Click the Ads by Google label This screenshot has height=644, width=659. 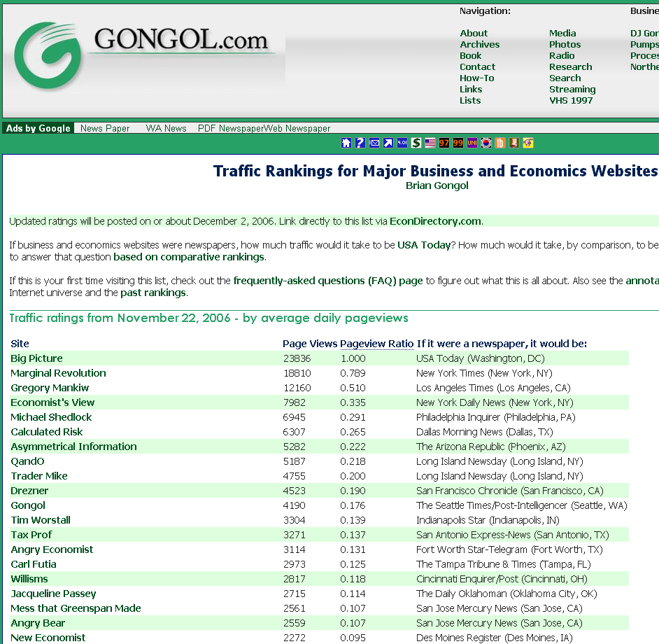38,128
